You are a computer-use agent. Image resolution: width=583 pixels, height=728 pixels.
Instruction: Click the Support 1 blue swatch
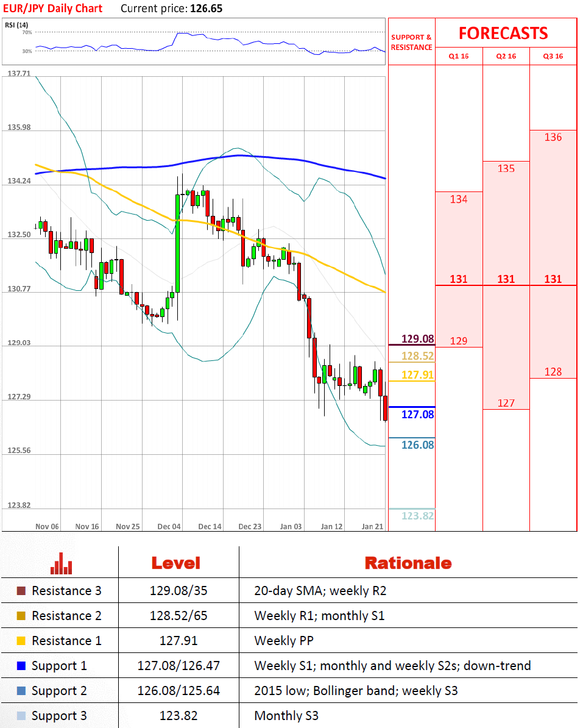click(21, 666)
